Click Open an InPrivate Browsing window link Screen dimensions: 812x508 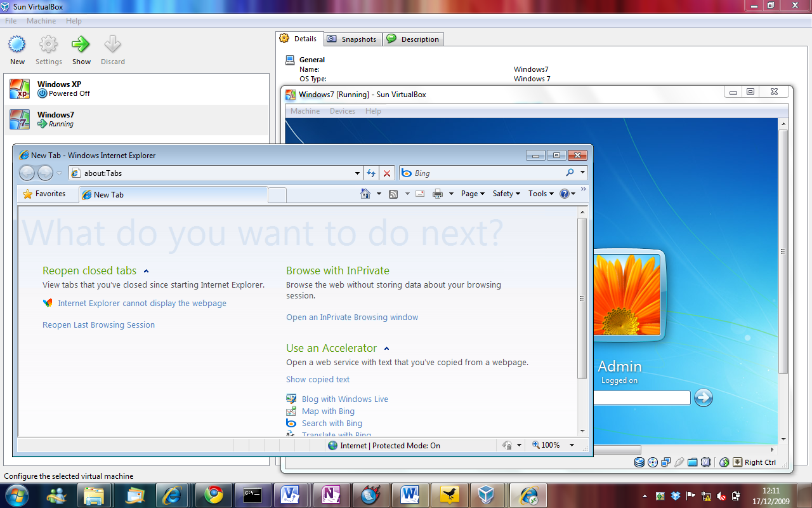(352, 317)
